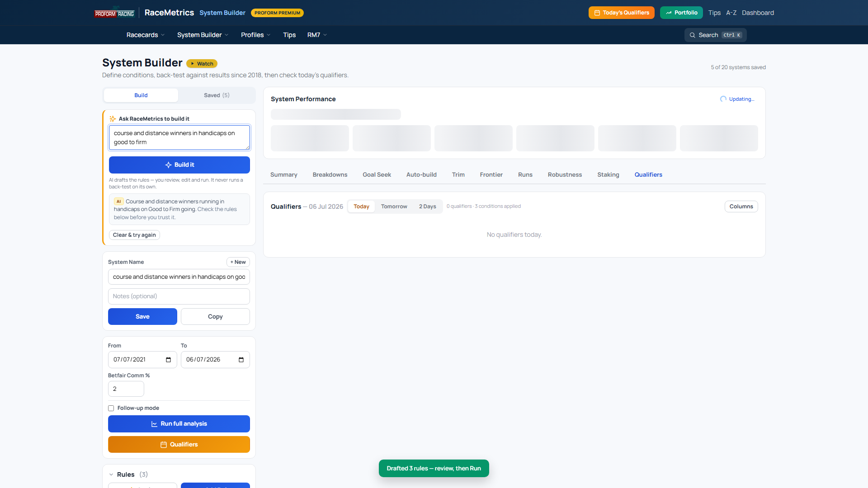Open the Summary tab
This screenshot has height=488, width=868.
(284, 175)
